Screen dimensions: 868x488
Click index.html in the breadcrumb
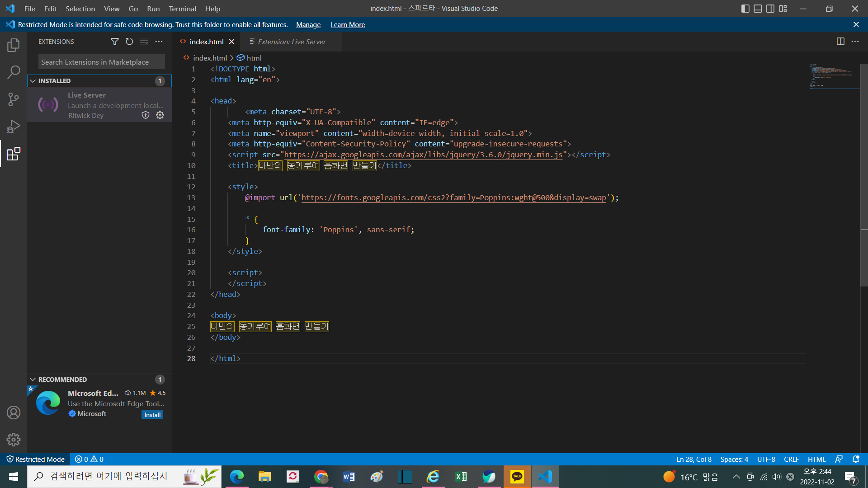click(x=210, y=58)
